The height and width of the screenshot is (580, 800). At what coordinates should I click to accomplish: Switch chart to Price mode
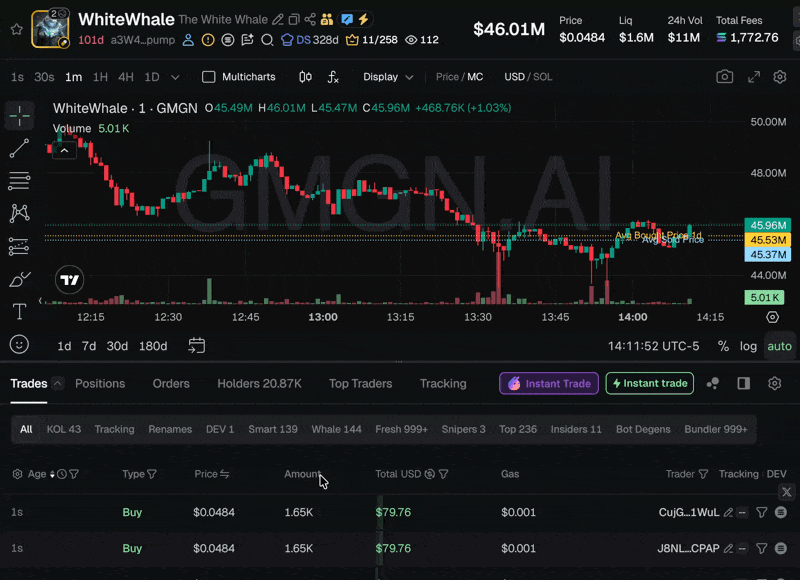coord(447,77)
